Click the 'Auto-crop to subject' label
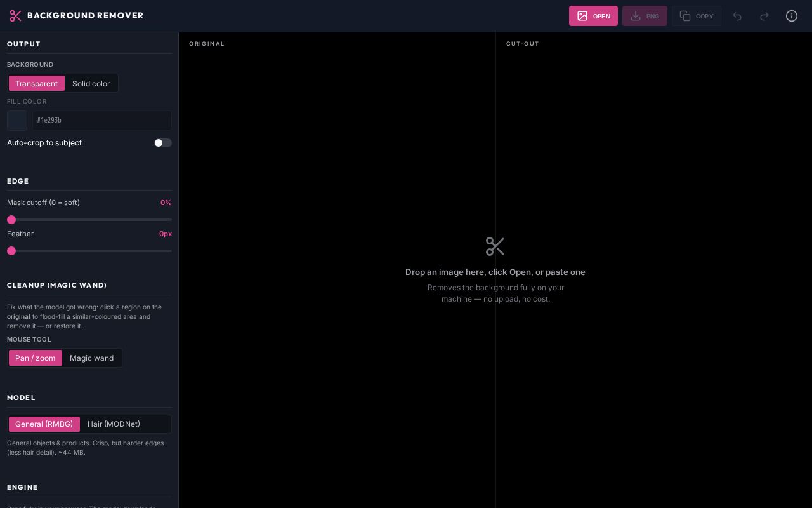The image size is (812, 508). click(x=44, y=143)
